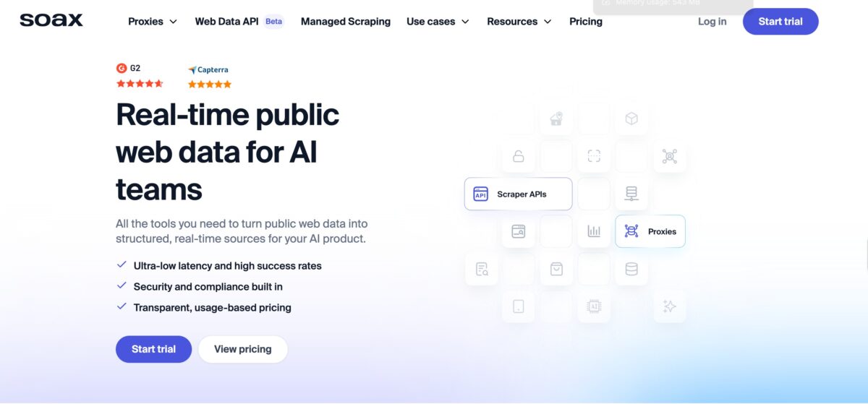
Task: Select the Scraper APIs card
Action: (519, 194)
